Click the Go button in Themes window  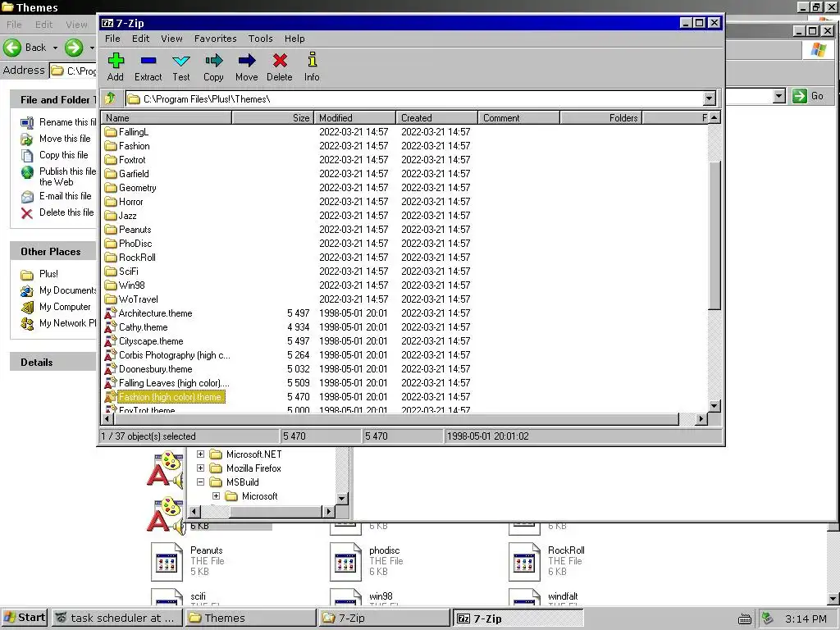click(808, 96)
